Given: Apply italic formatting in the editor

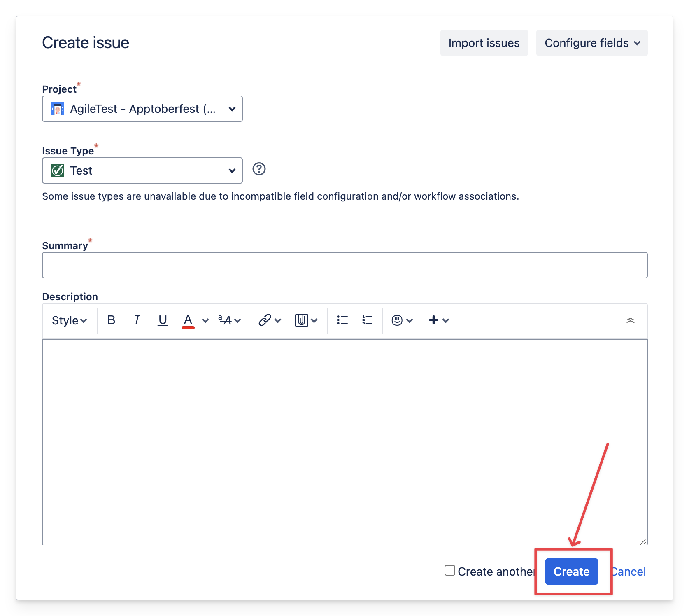Looking at the screenshot, I should [x=137, y=320].
